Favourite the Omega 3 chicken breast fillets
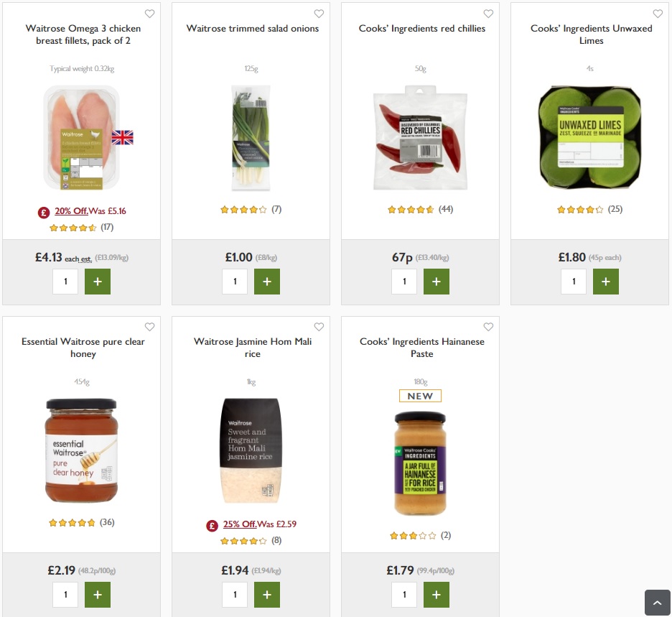 pyautogui.click(x=149, y=14)
